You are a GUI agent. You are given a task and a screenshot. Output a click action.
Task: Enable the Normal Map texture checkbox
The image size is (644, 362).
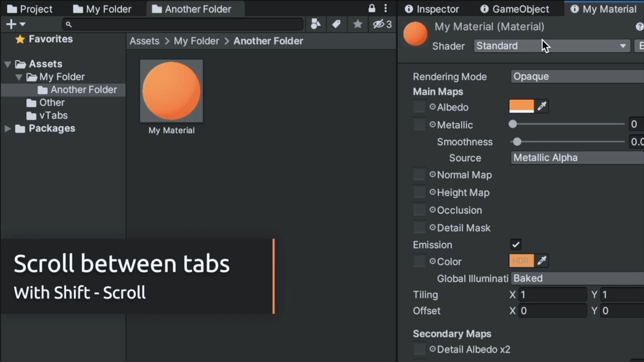click(x=419, y=174)
